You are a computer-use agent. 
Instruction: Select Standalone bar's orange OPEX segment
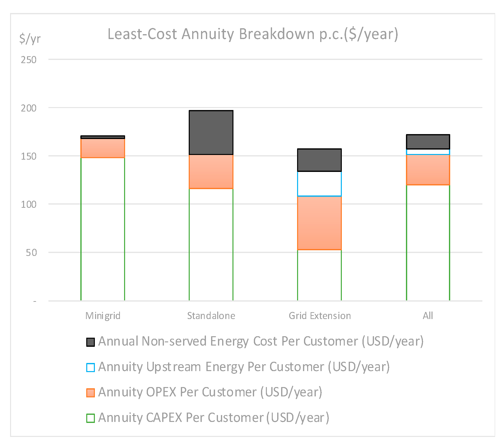[211, 171]
